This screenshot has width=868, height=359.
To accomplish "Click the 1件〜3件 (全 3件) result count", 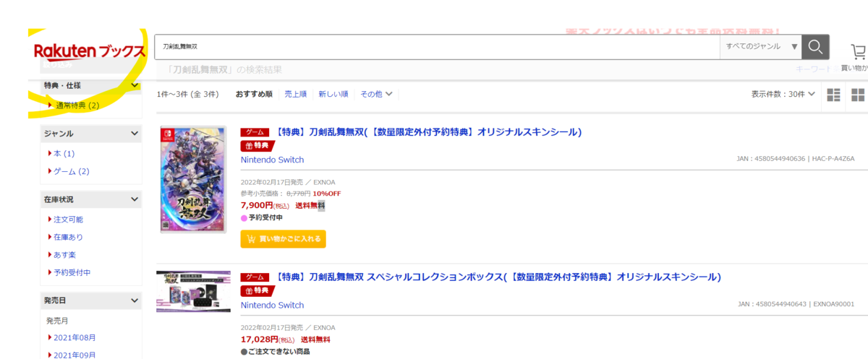I will 188,94.
